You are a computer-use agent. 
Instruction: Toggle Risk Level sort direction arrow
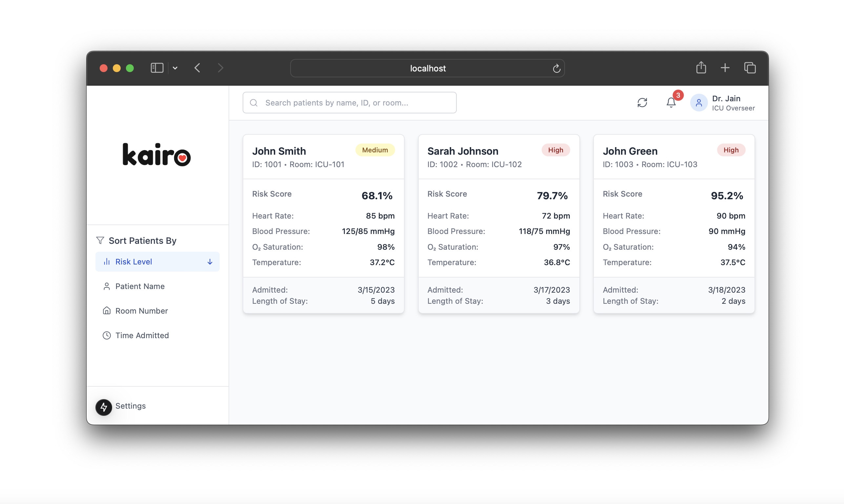click(210, 262)
